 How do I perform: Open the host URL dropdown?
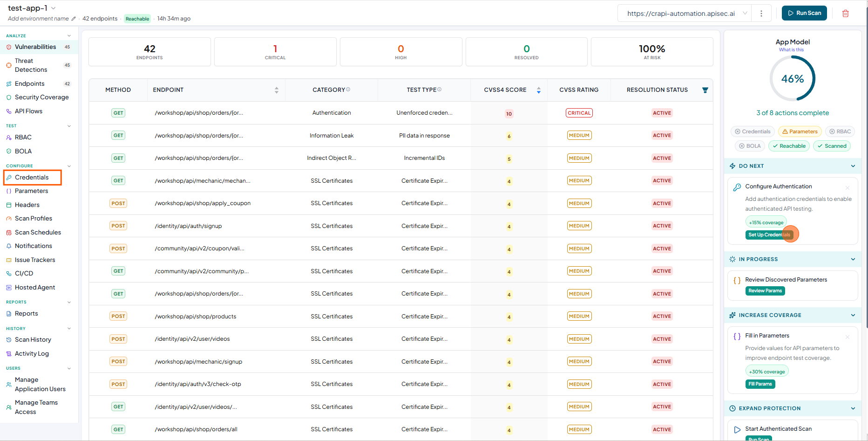(745, 14)
